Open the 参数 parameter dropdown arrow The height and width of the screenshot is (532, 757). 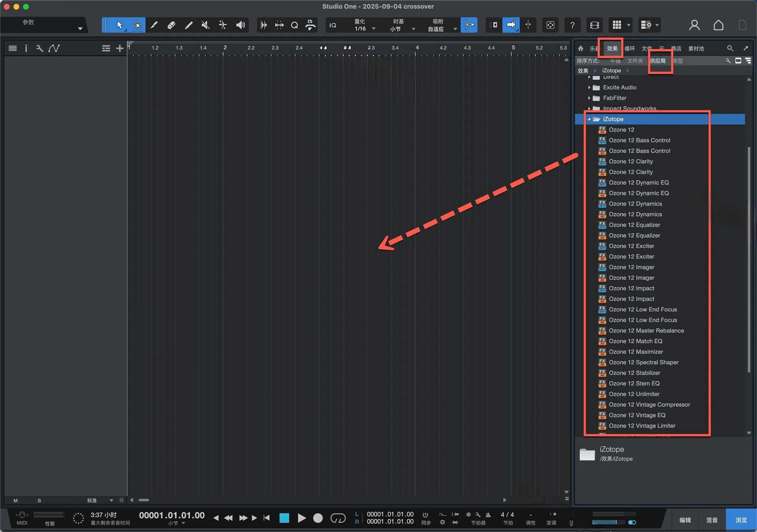tap(80, 28)
